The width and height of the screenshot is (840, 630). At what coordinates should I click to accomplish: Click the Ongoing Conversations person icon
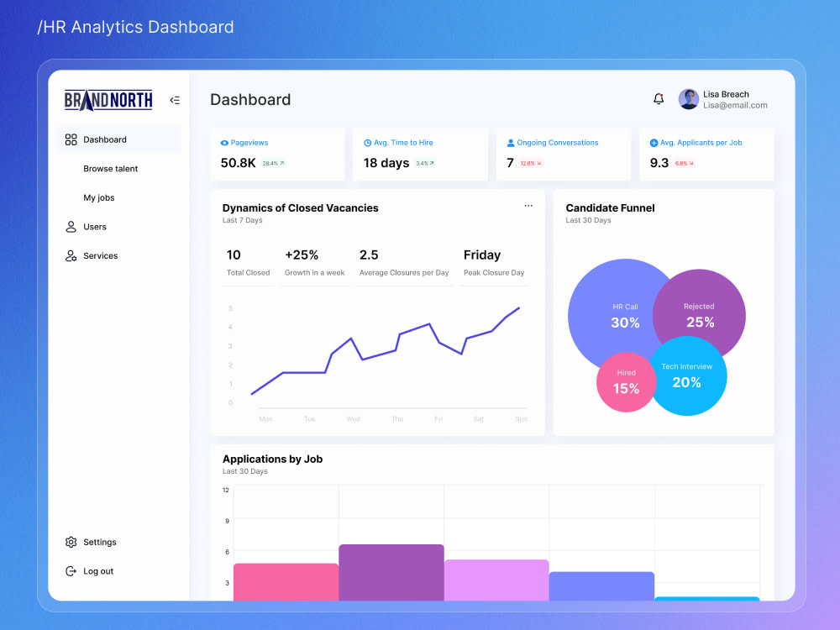[x=511, y=143]
